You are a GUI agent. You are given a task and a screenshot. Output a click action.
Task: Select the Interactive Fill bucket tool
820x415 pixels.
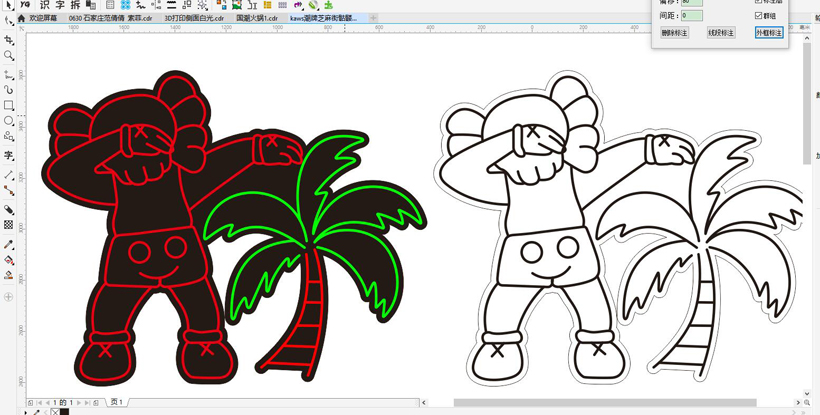click(x=8, y=260)
